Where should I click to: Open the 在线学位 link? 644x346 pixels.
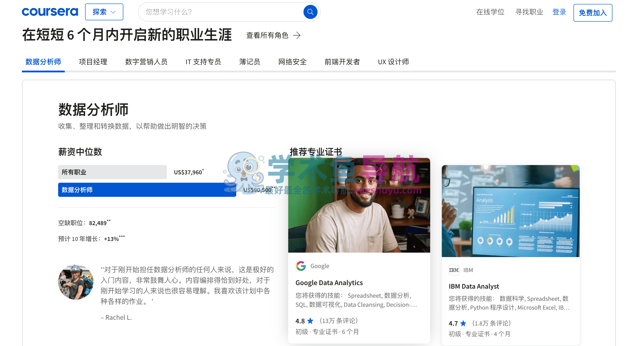(490, 12)
